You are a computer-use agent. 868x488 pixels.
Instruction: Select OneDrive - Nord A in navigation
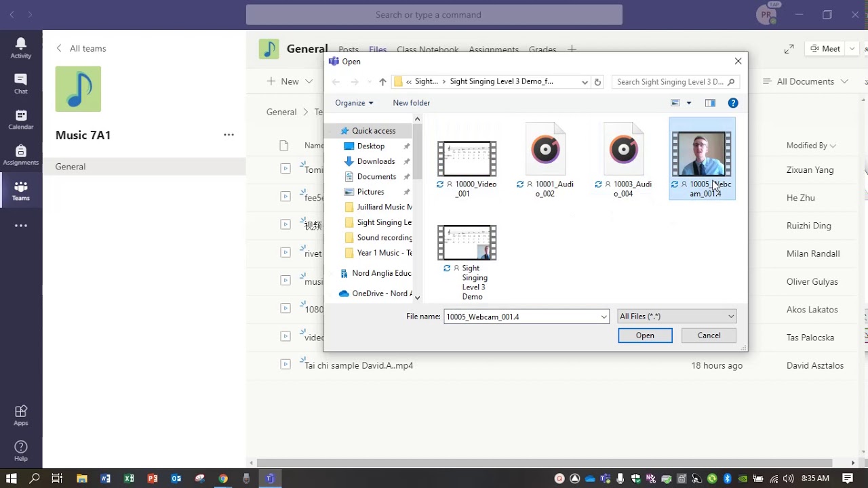pos(374,293)
